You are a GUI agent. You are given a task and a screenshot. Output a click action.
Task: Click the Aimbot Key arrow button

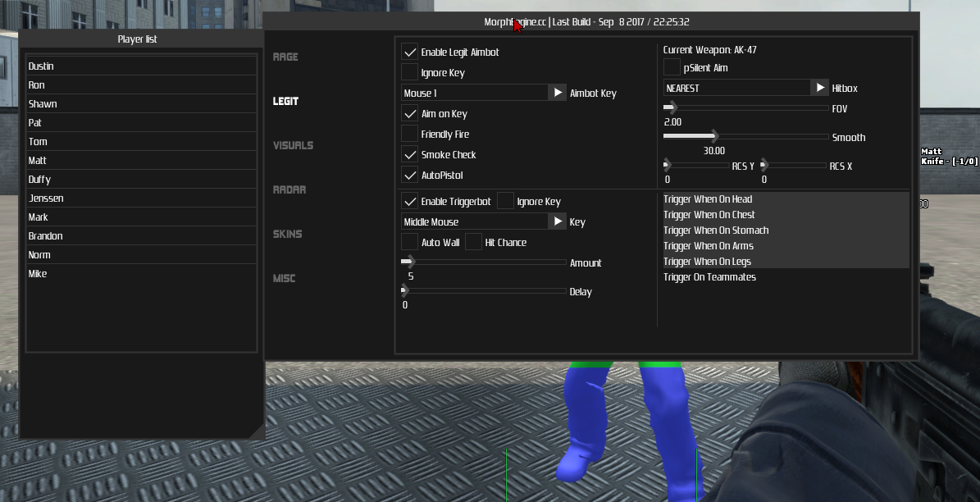pyautogui.click(x=558, y=93)
